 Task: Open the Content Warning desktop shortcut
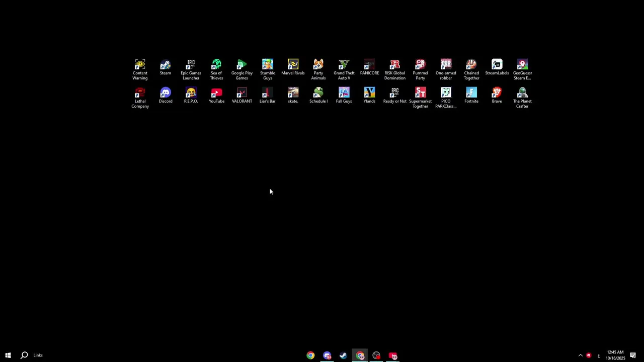coord(140,69)
